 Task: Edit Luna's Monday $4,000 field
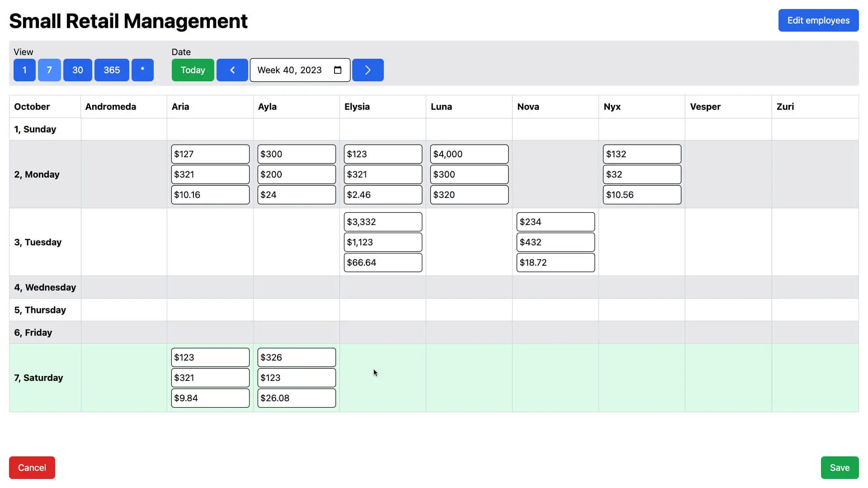point(469,154)
